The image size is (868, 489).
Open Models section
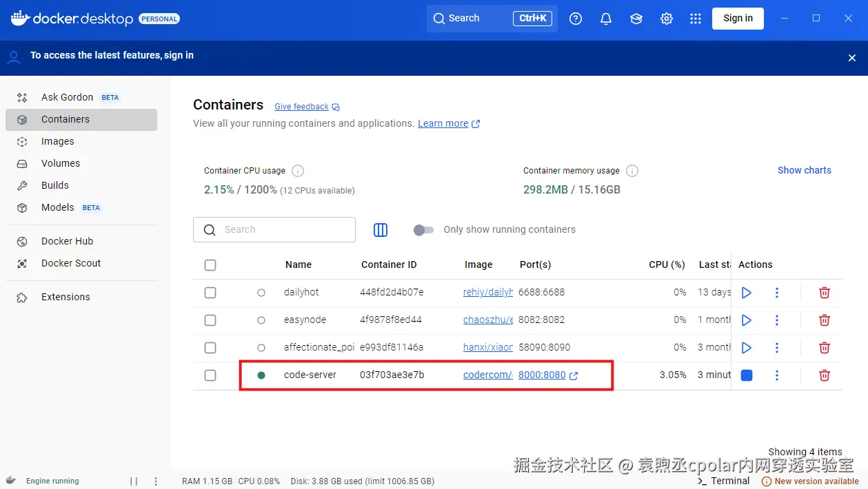click(x=81, y=207)
